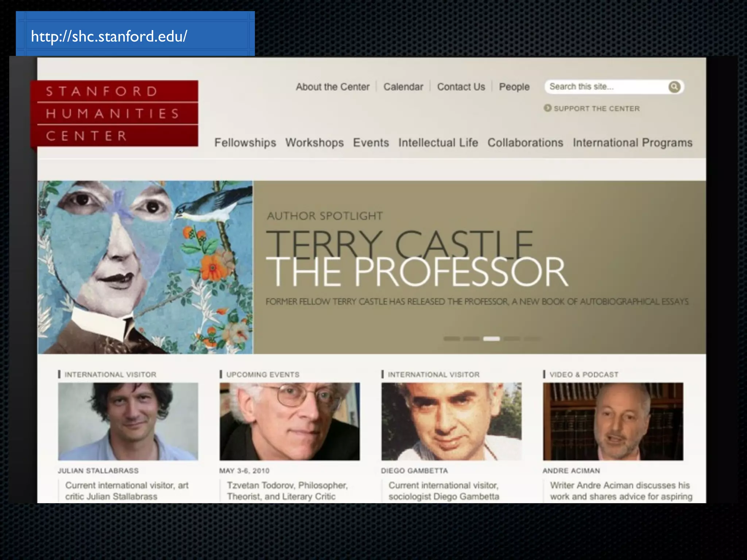Open the Terry Castle collage image

pos(145,267)
